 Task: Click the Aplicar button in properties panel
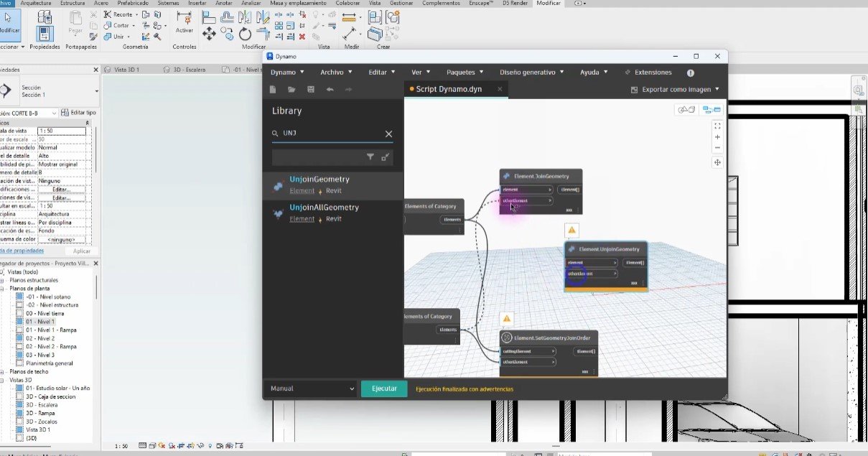(x=81, y=251)
